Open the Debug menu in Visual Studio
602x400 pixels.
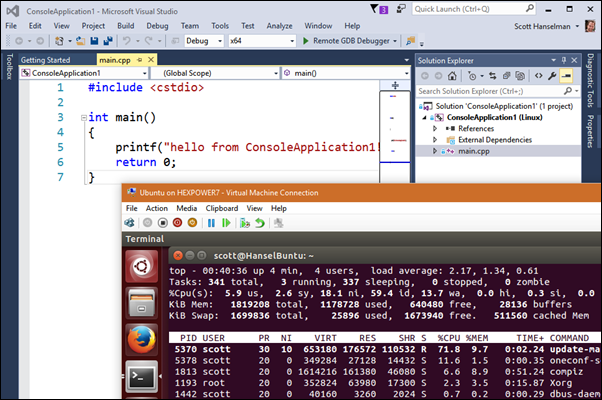coord(157,26)
